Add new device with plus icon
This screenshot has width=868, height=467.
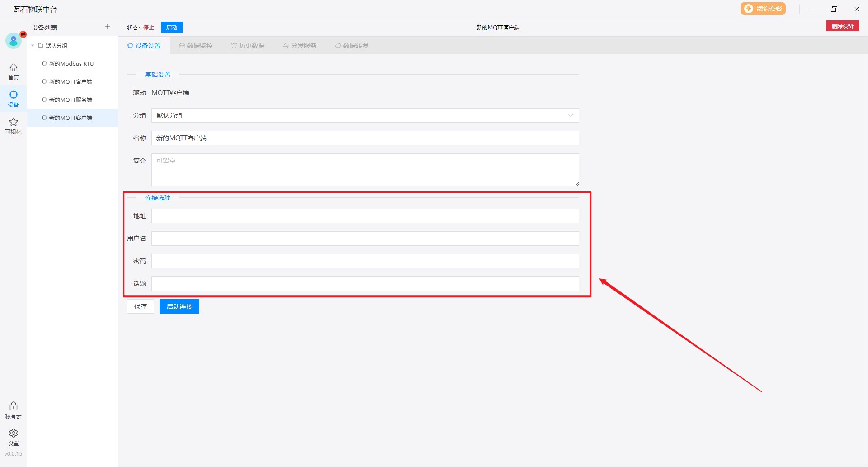click(108, 27)
